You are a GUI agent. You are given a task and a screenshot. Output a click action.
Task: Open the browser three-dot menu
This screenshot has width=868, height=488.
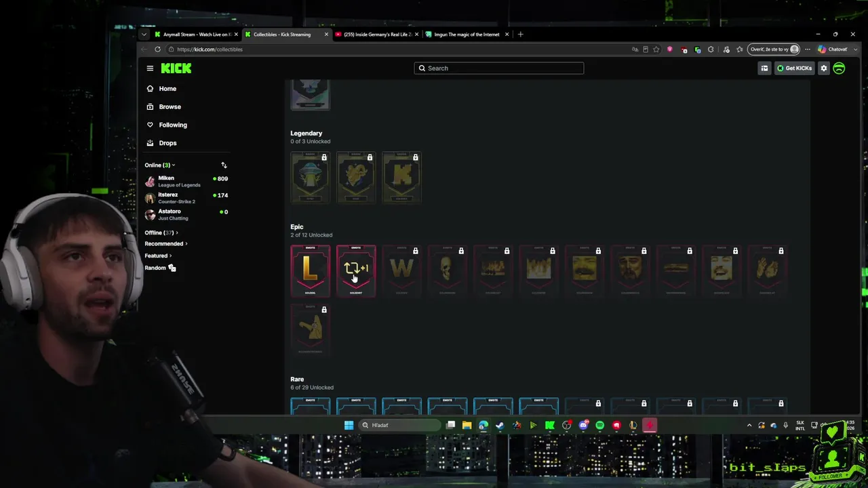point(807,49)
